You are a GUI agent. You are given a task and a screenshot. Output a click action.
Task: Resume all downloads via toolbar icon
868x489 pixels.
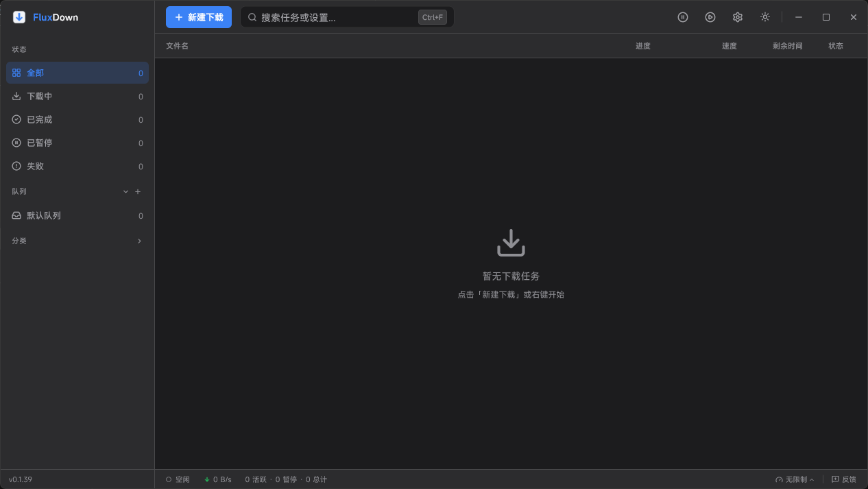pos(710,16)
